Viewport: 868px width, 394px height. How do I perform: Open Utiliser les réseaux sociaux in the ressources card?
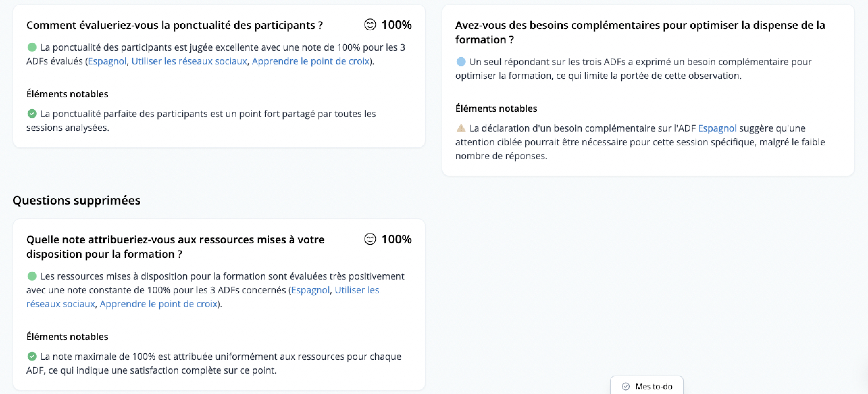[x=203, y=297]
